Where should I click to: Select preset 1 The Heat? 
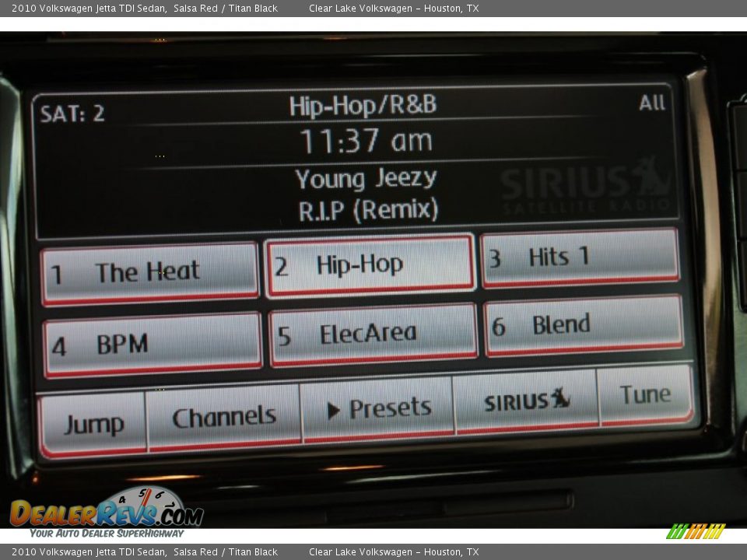point(150,274)
